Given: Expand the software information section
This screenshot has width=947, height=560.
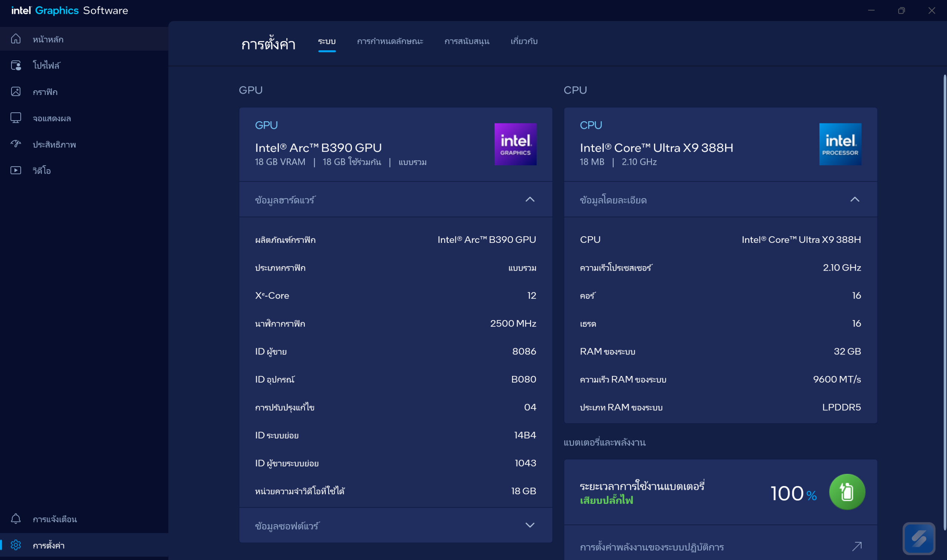Looking at the screenshot, I should pyautogui.click(x=530, y=525).
